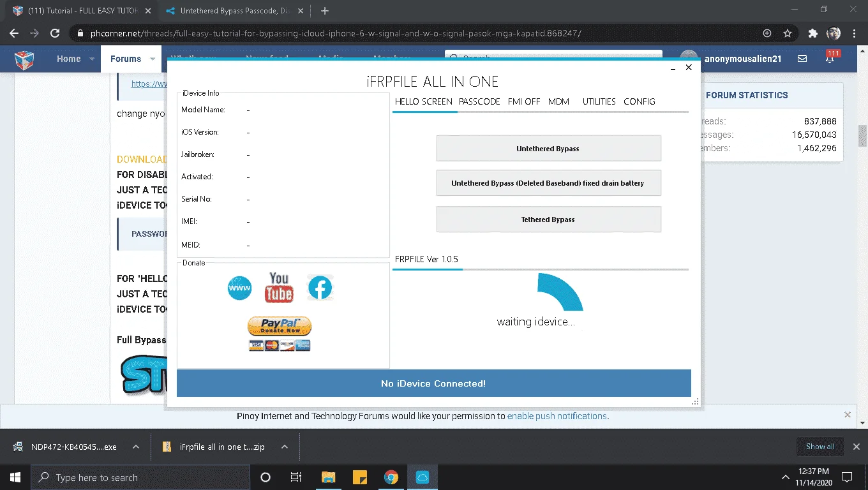The width and height of the screenshot is (868, 490).
Task: Open the Home menu on phcorner
Action: point(68,59)
